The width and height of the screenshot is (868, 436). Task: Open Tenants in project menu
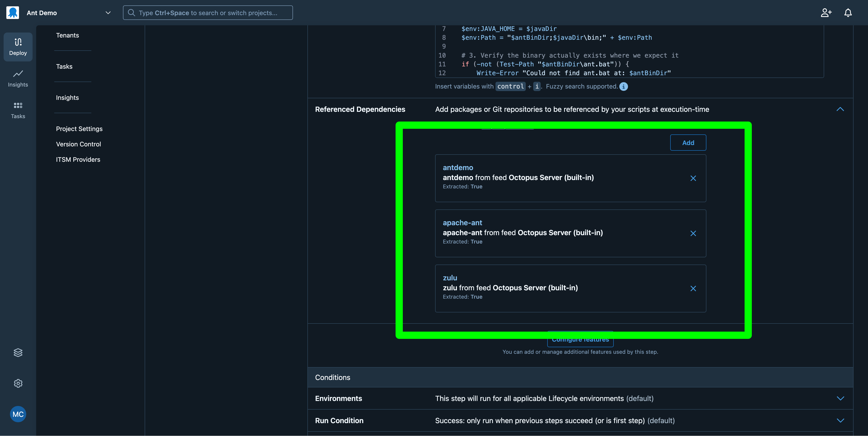click(67, 35)
